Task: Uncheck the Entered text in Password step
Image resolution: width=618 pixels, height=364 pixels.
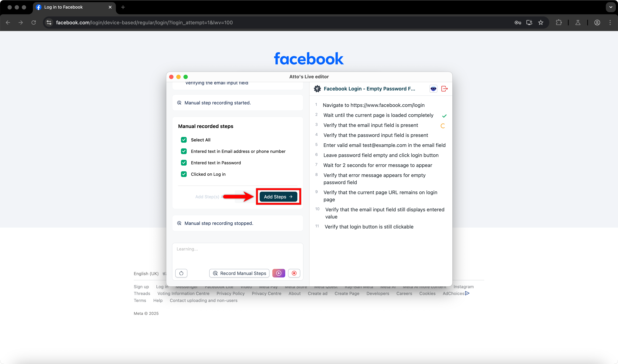Action: 184,163
